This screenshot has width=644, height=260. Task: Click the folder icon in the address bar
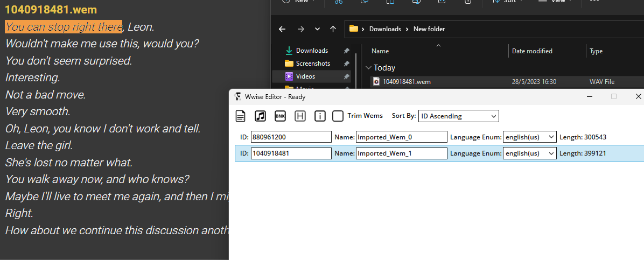[353, 29]
